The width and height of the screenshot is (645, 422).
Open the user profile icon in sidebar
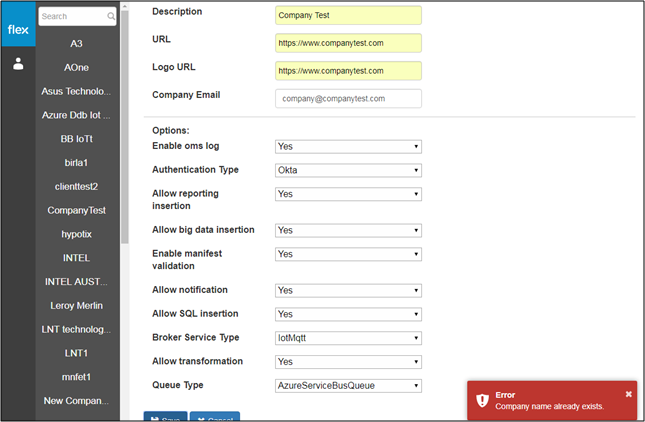click(18, 64)
